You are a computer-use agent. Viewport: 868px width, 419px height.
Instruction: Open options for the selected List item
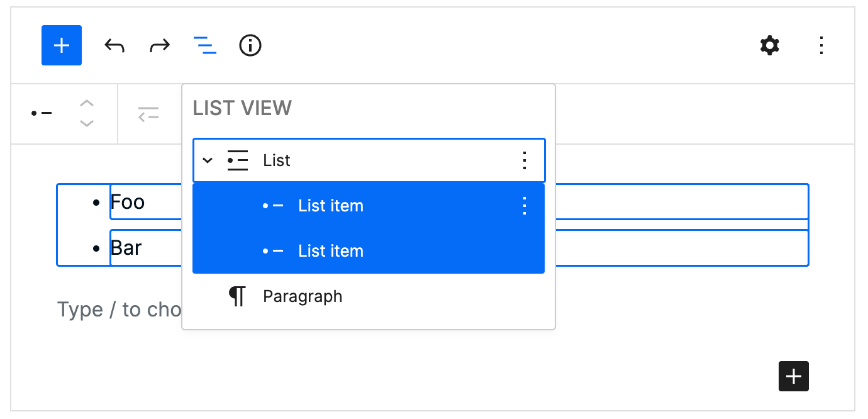(x=524, y=205)
